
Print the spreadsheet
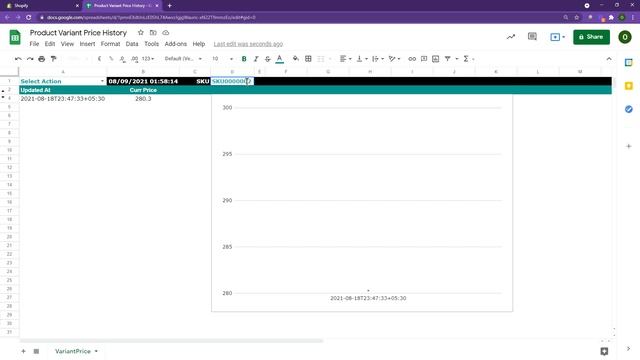pyautogui.click(x=42, y=59)
